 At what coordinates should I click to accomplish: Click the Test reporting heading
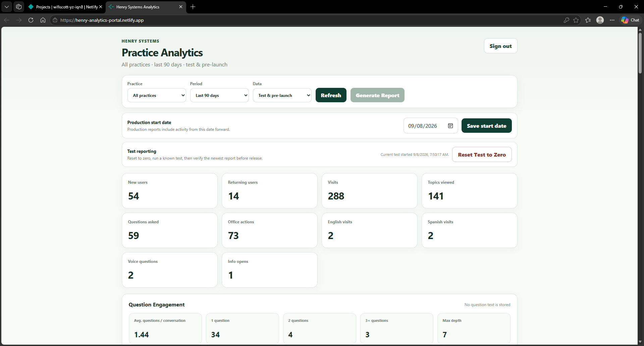(142, 151)
